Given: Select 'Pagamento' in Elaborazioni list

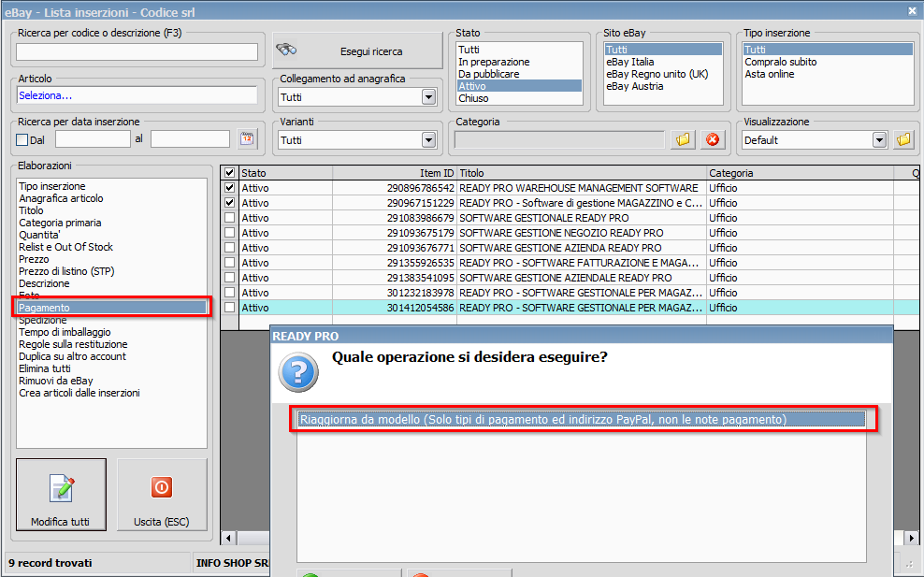Looking at the screenshot, I should tap(111, 308).
